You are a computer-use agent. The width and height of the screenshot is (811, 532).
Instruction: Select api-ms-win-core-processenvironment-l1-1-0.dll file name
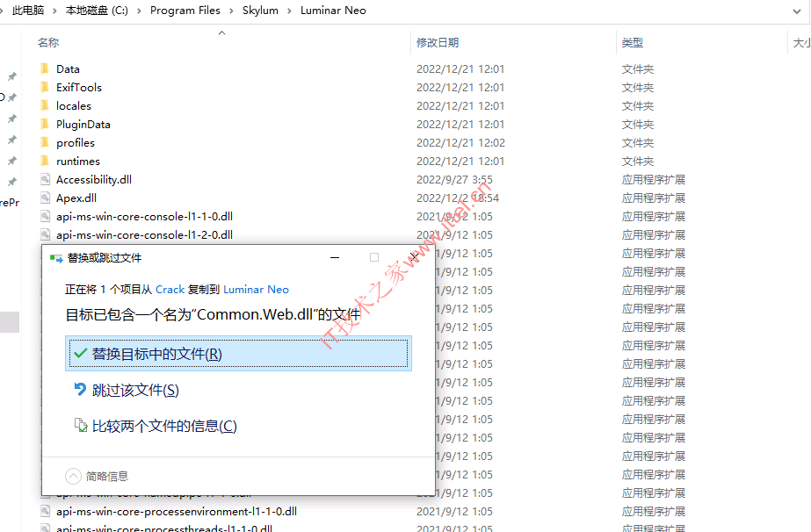point(177,511)
